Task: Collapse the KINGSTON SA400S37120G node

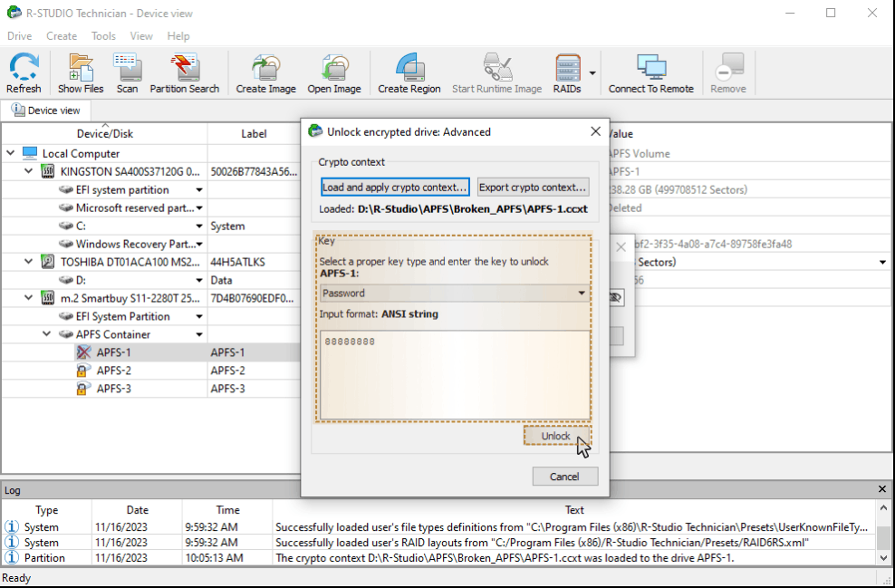Action: 29,171
